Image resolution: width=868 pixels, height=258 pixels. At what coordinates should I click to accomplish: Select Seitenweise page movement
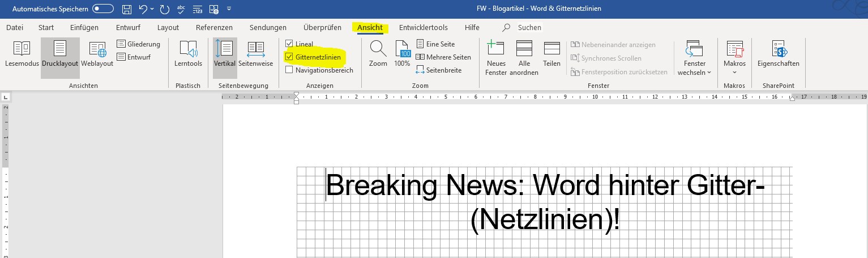coord(256,54)
